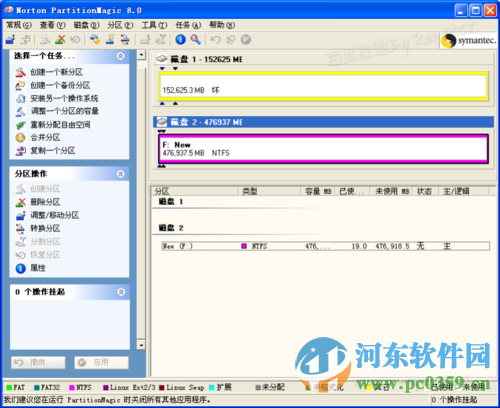Viewport: 500px width, 408px height.
Task: Click 磁盘 1 label in partition list
Action: (x=171, y=202)
